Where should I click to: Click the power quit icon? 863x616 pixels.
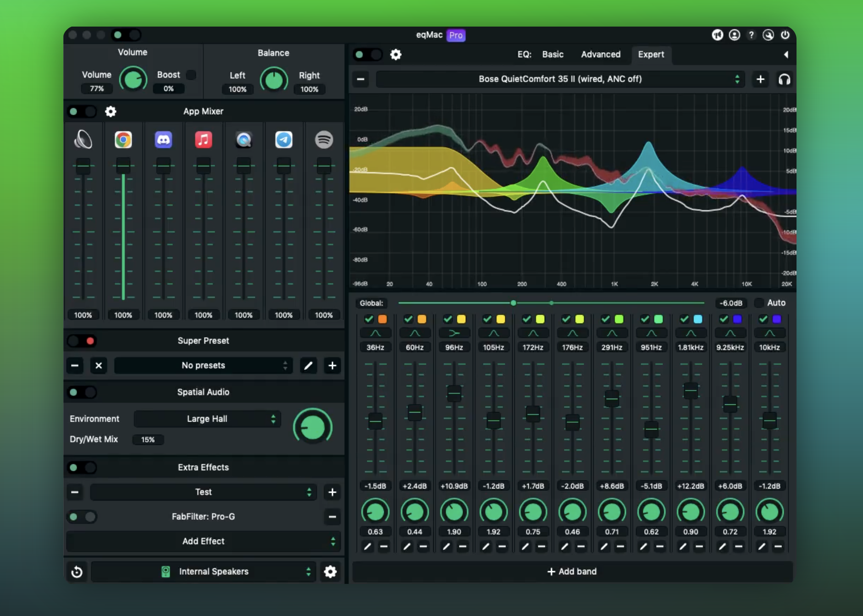tap(785, 35)
